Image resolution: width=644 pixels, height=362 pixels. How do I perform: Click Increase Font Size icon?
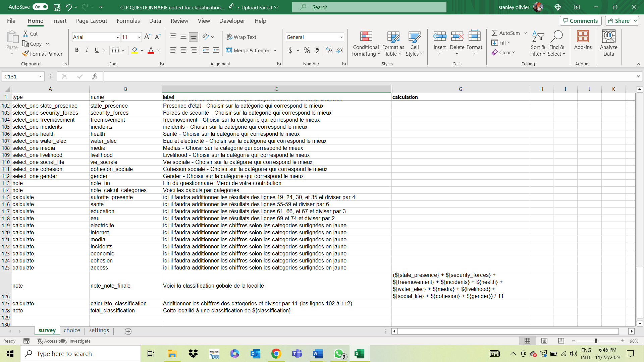pos(147,37)
